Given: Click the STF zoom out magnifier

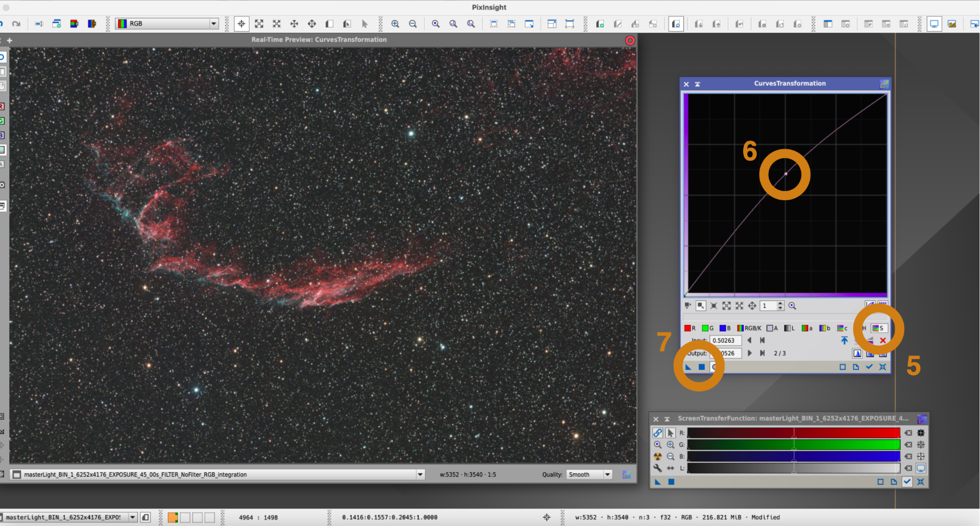Looking at the screenshot, I should point(670,456).
